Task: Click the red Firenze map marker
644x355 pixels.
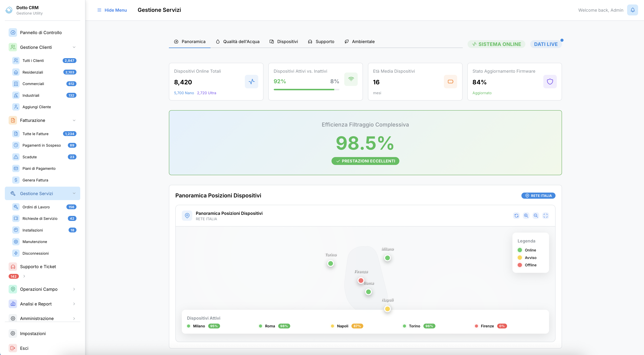Action: pyautogui.click(x=360, y=281)
